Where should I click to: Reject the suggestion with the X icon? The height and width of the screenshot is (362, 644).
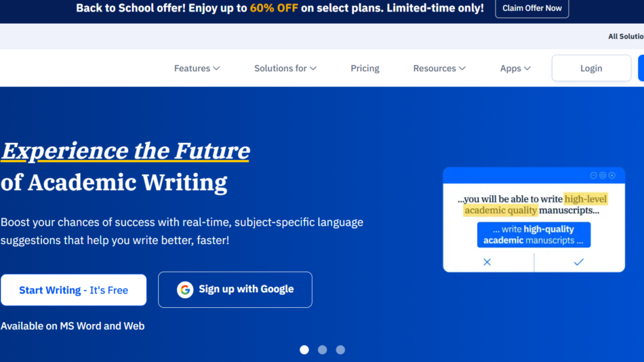(487, 262)
